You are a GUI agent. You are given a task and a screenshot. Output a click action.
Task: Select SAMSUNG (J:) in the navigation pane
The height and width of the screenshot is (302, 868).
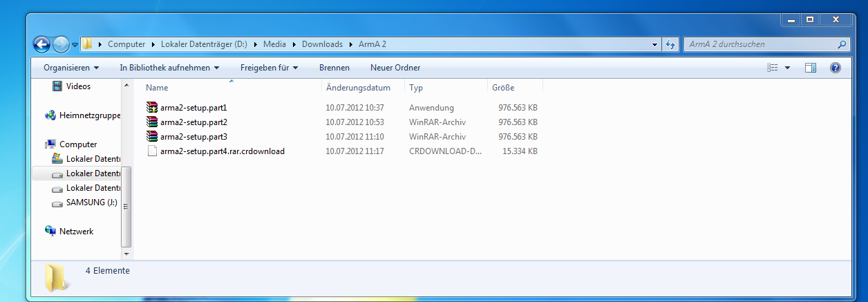pyautogui.click(x=92, y=202)
